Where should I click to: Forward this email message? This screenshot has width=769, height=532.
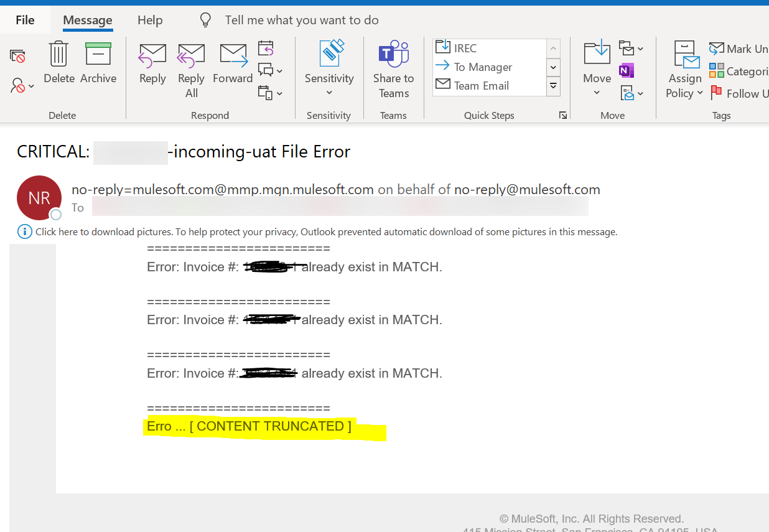pyautogui.click(x=233, y=55)
